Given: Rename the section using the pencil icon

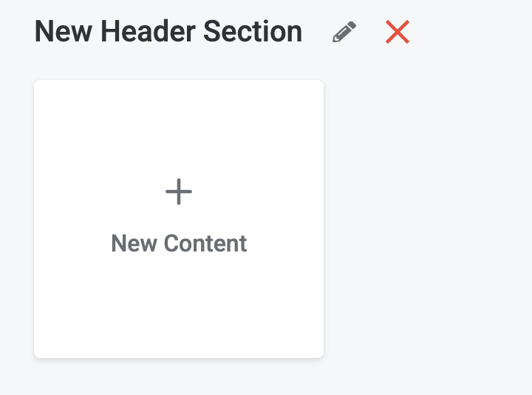Looking at the screenshot, I should point(344,33).
